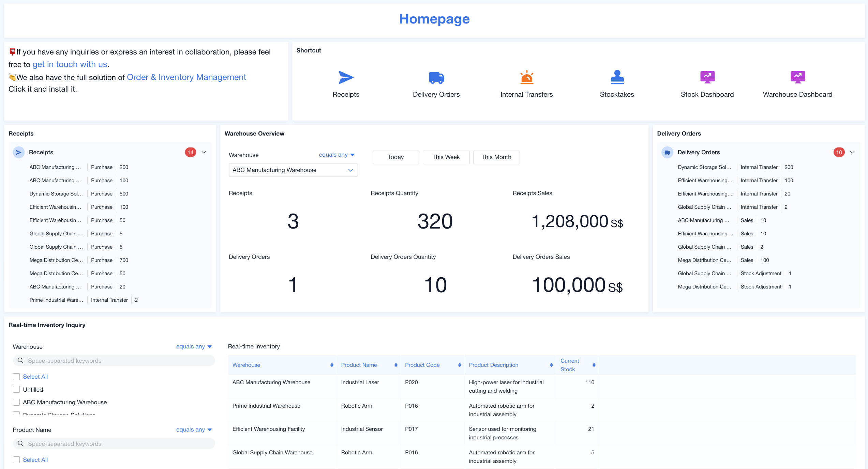
Task: Open the Delivery Orders truck shortcut icon
Action: pos(436,77)
